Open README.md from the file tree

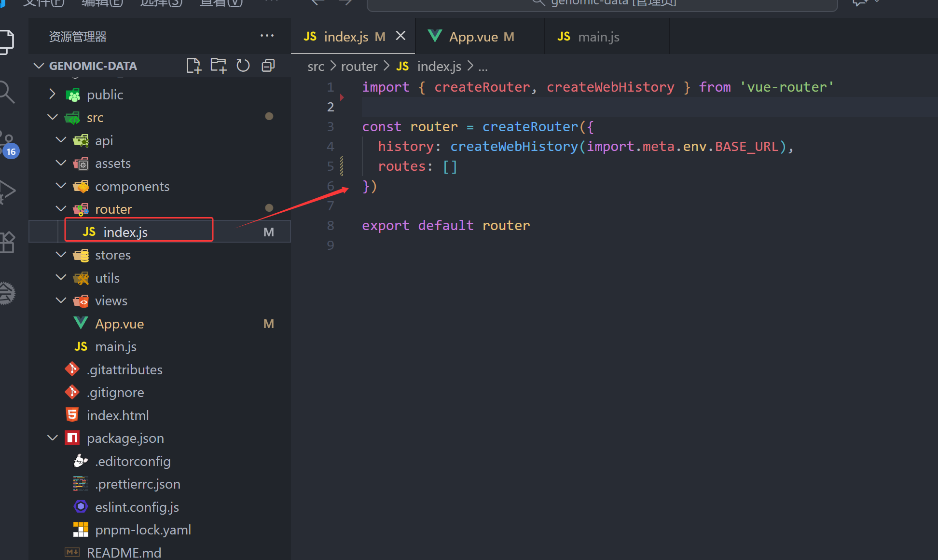(124, 553)
